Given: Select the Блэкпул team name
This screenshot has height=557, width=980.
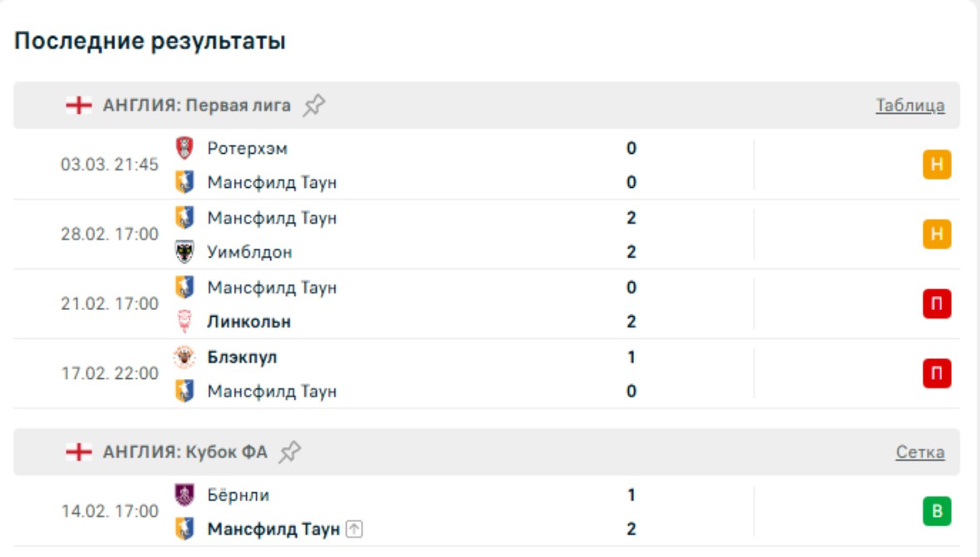Looking at the screenshot, I should [x=242, y=357].
